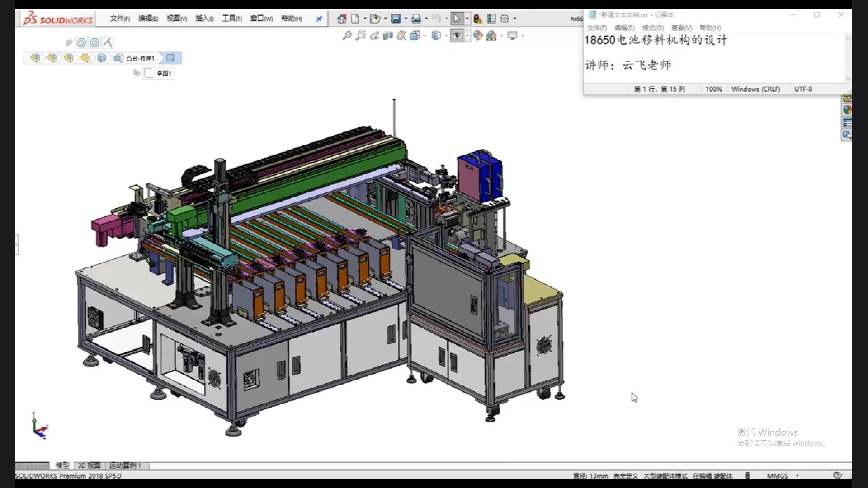
Task: Open View Orientation cube icon
Action: [415, 35]
